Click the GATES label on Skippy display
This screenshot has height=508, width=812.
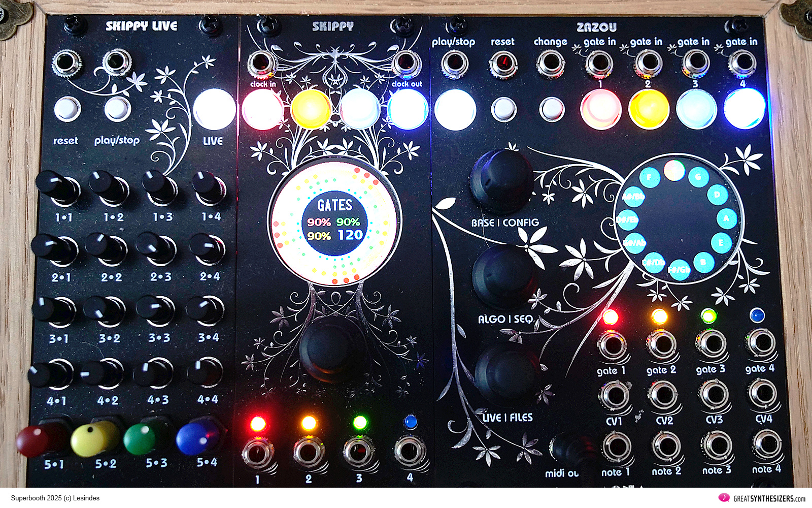(335, 205)
